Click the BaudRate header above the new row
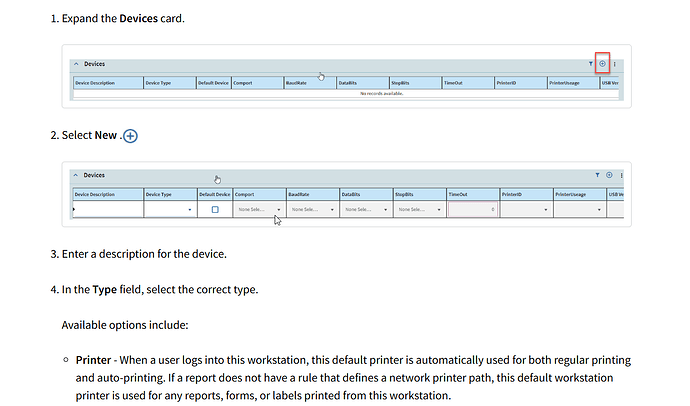690x406 pixels. tap(313, 194)
